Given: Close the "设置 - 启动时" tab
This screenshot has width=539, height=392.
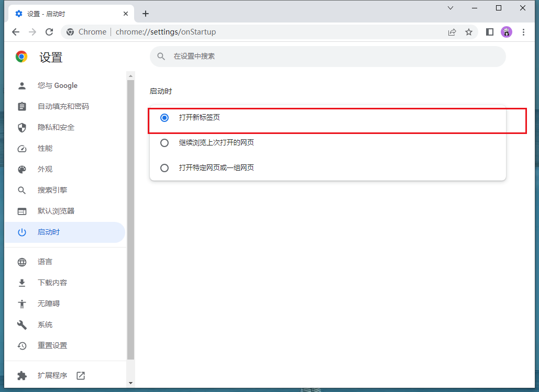Looking at the screenshot, I should (126, 14).
